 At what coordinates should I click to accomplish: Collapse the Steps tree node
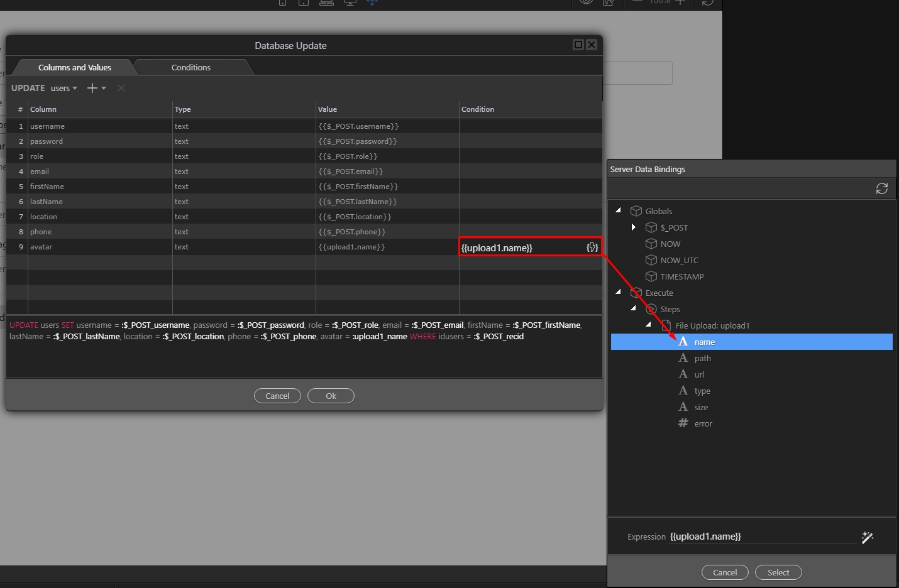[x=634, y=308]
